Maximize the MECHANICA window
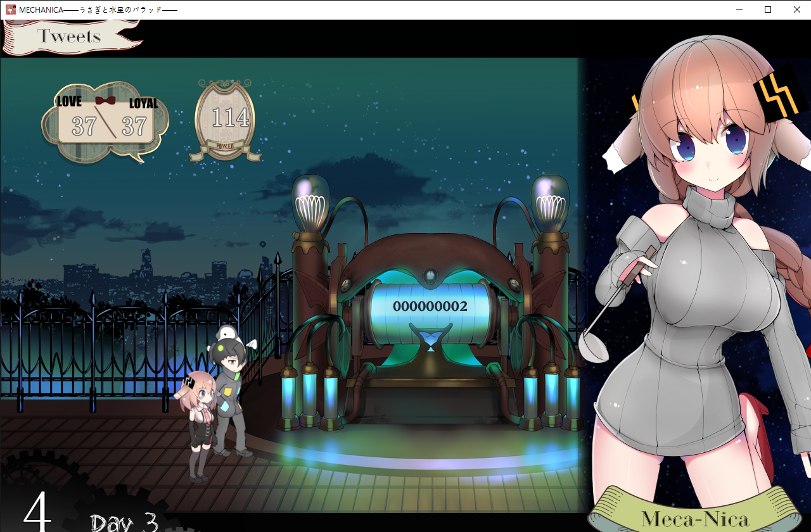 [x=768, y=9]
